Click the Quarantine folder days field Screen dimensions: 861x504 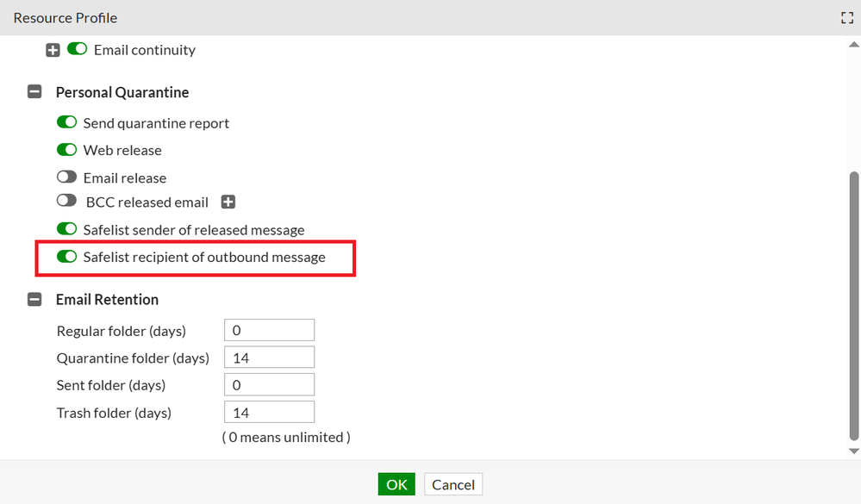269,358
